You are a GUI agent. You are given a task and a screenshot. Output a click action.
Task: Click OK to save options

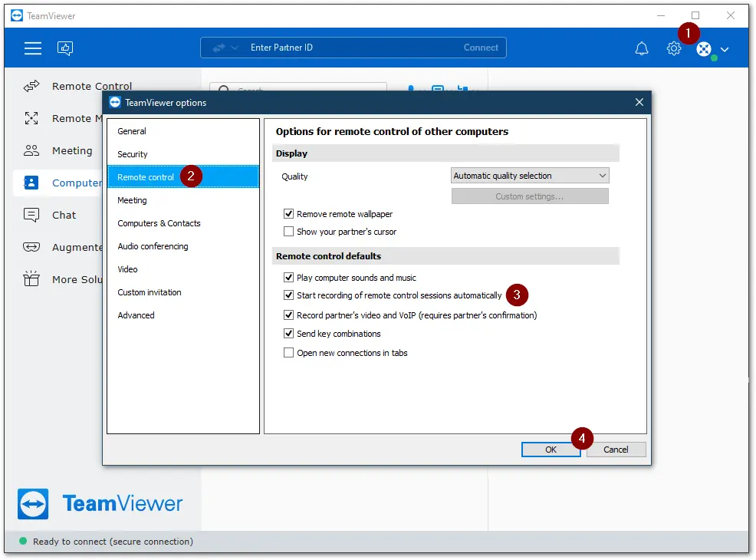pos(551,450)
